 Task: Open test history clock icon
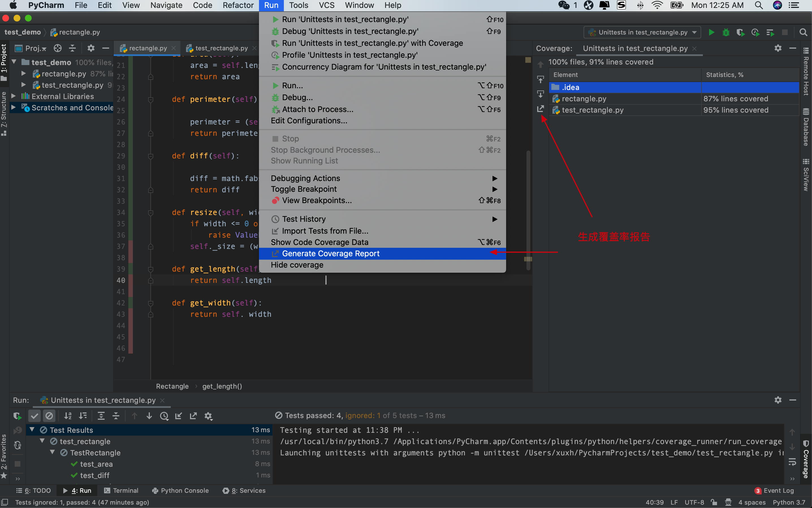pos(164,416)
